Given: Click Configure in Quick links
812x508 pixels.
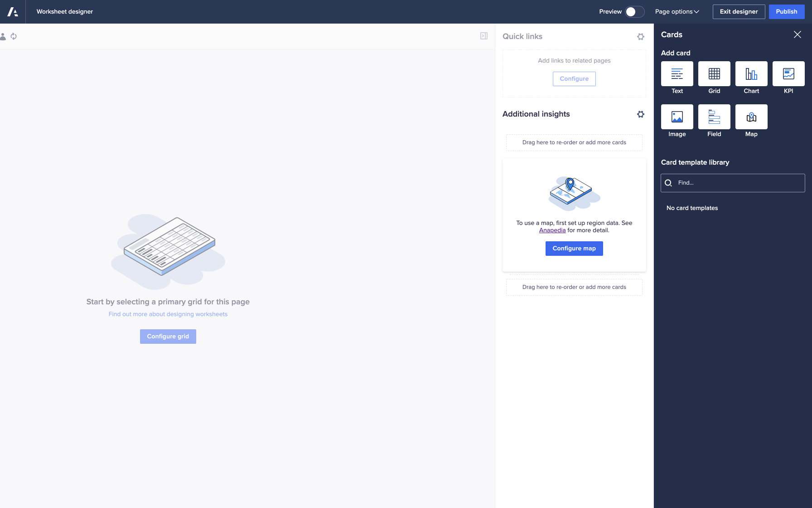Looking at the screenshot, I should tap(574, 79).
